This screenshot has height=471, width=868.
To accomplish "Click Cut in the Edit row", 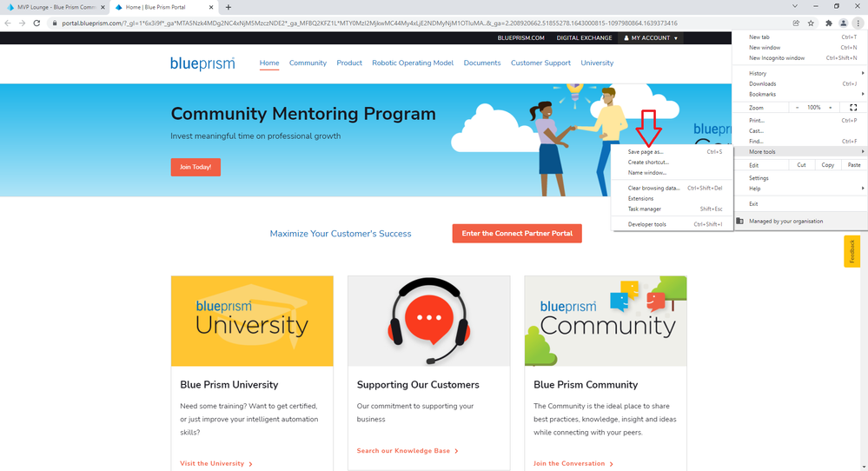I will (801, 165).
